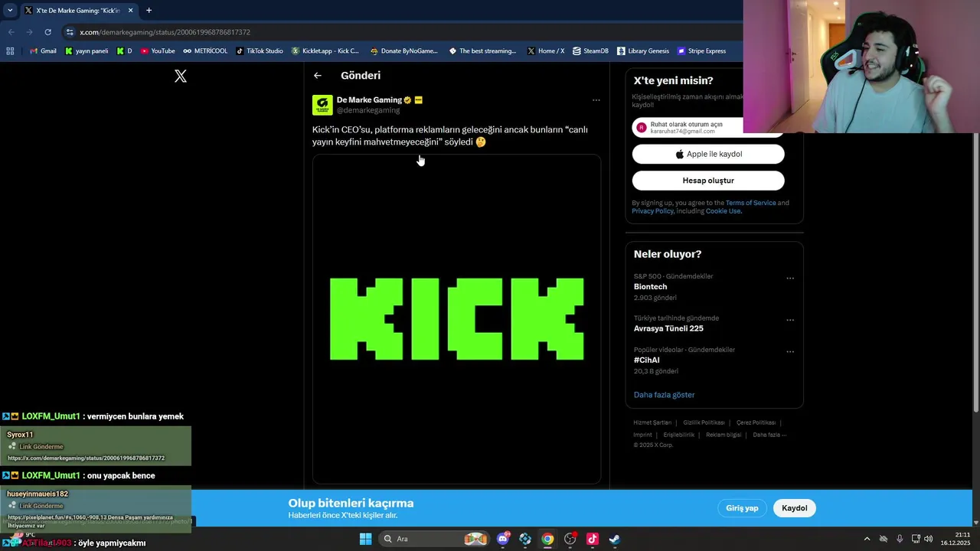Open the Çerez Politikası footer link
Image resolution: width=980 pixels, height=551 pixels.
point(756,422)
